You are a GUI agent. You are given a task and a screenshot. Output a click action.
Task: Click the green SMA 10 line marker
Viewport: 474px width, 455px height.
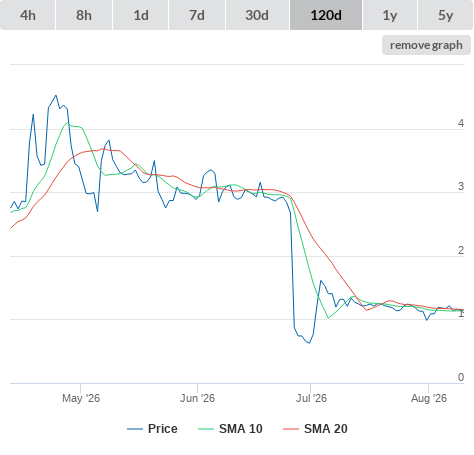(206, 429)
